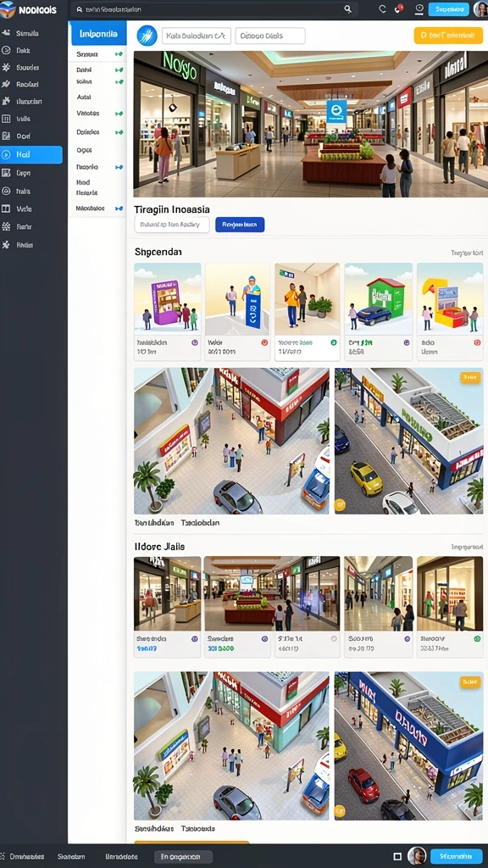This screenshot has width=488, height=868.
Task: Click the gray link right of the Shgcendan heading
Action: (467, 253)
